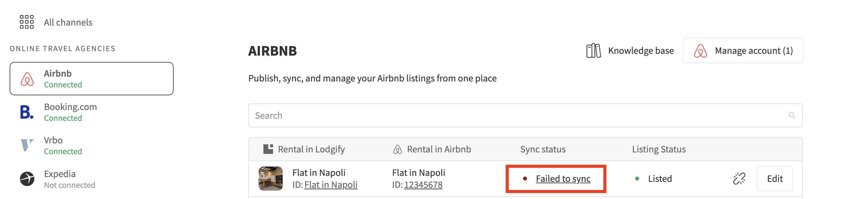Select the Airbnb channel tab
The height and width of the screenshot is (199, 868).
click(91, 79)
